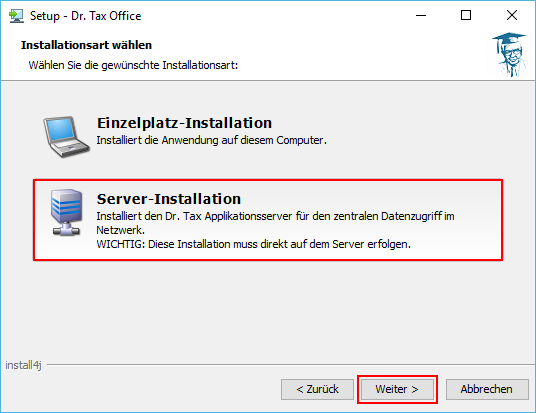The image size is (536, 413).
Task: Click the 'Wählen Sie die gewünschte Installationsart' subtitle
Action: tap(133, 65)
